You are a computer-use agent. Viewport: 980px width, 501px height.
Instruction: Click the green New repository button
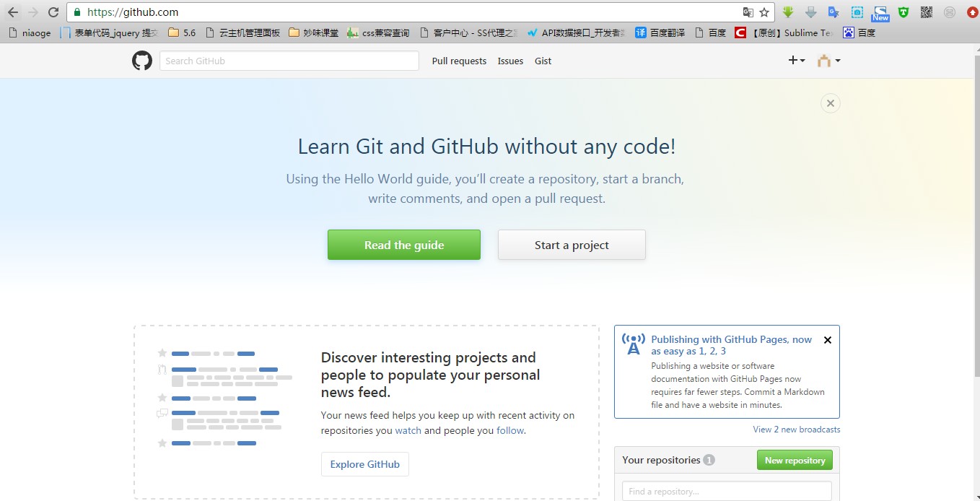click(795, 460)
